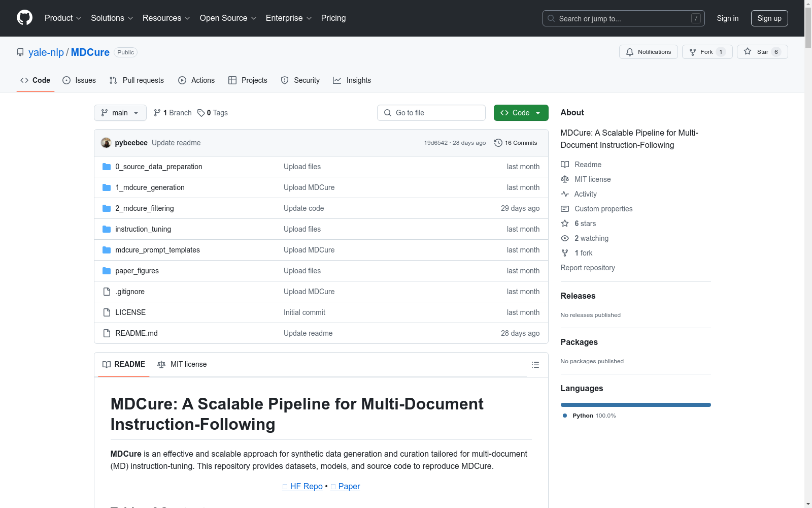This screenshot has height=508, width=812.
Task: Select the MIT license tab in README panel
Action: point(182,364)
